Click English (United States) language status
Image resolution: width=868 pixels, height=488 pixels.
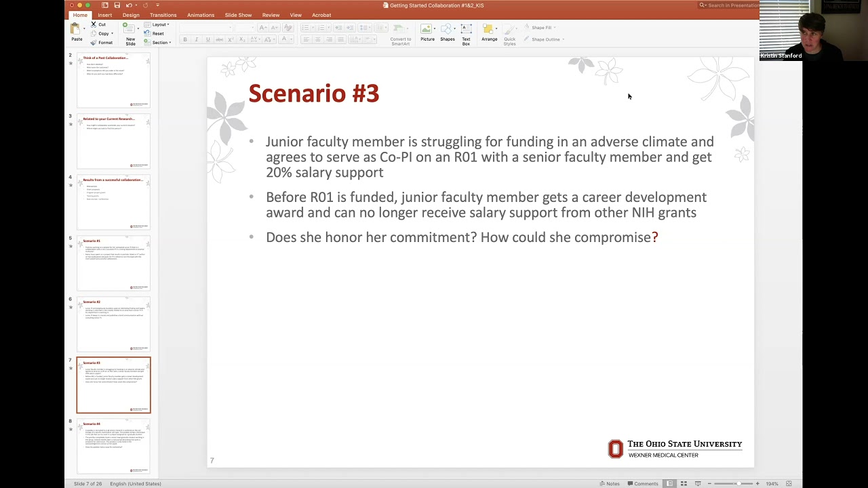pyautogui.click(x=135, y=483)
